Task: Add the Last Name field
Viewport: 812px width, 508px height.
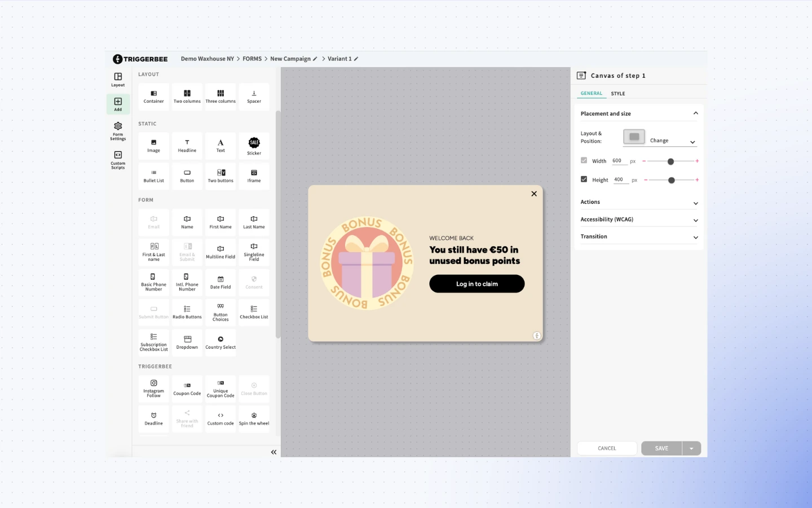Action: click(254, 222)
